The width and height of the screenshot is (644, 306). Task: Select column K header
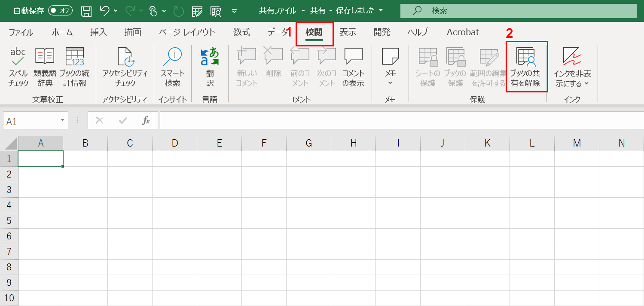point(488,144)
